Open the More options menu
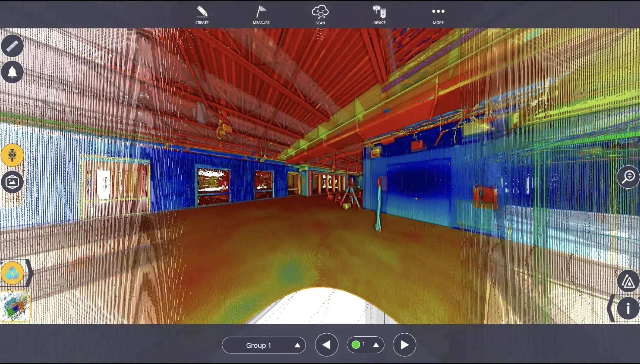Image resolution: width=640 pixels, height=364 pixels. point(438,15)
